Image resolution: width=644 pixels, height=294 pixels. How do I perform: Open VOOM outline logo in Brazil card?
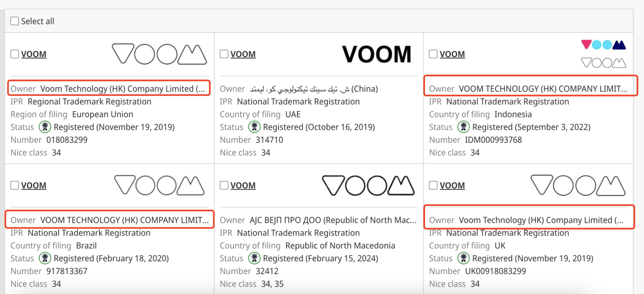[159, 186]
